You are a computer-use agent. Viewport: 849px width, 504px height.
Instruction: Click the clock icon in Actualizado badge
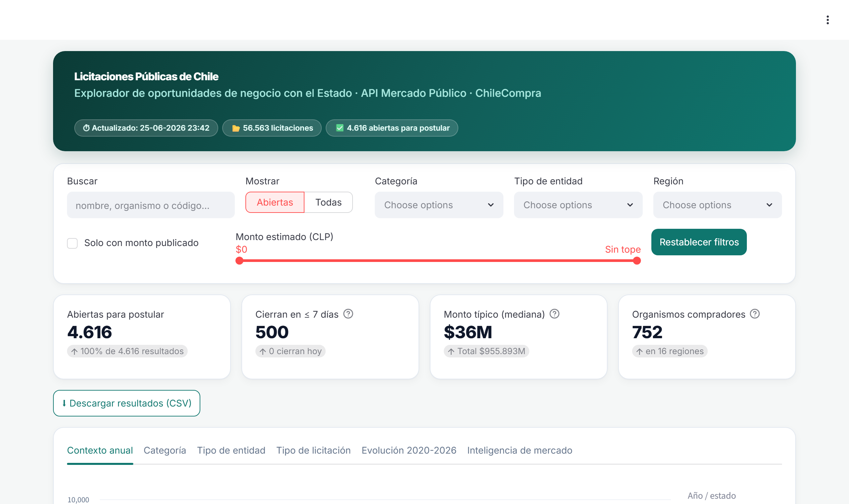pyautogui.click(x=86, y=128)
